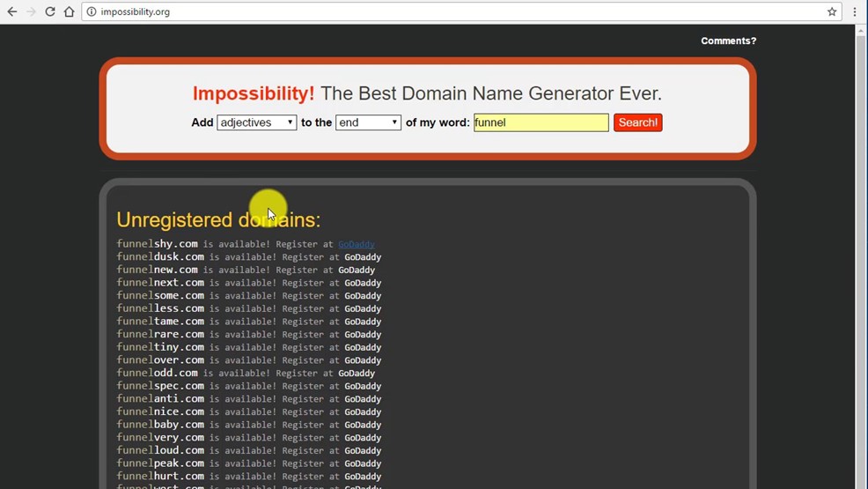The height and width of the screenshot is (489, 868).
Task: Click the funneltiny.com domain text
Action: [x=160, y=347]
